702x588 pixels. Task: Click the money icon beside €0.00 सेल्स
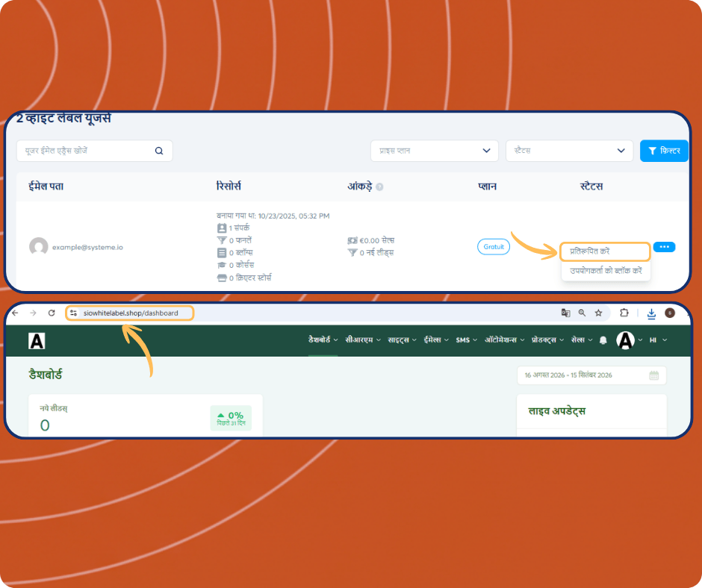(x=352, y=241)
